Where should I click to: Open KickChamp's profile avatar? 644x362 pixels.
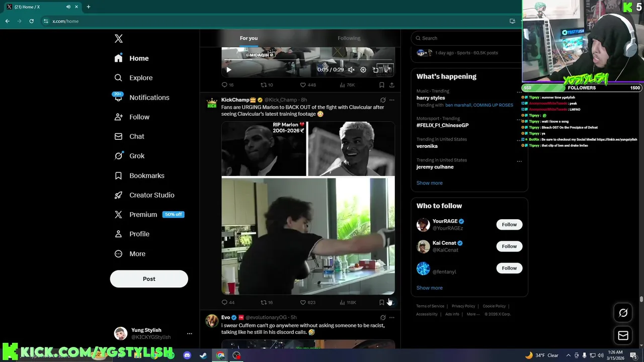point(212,104)
